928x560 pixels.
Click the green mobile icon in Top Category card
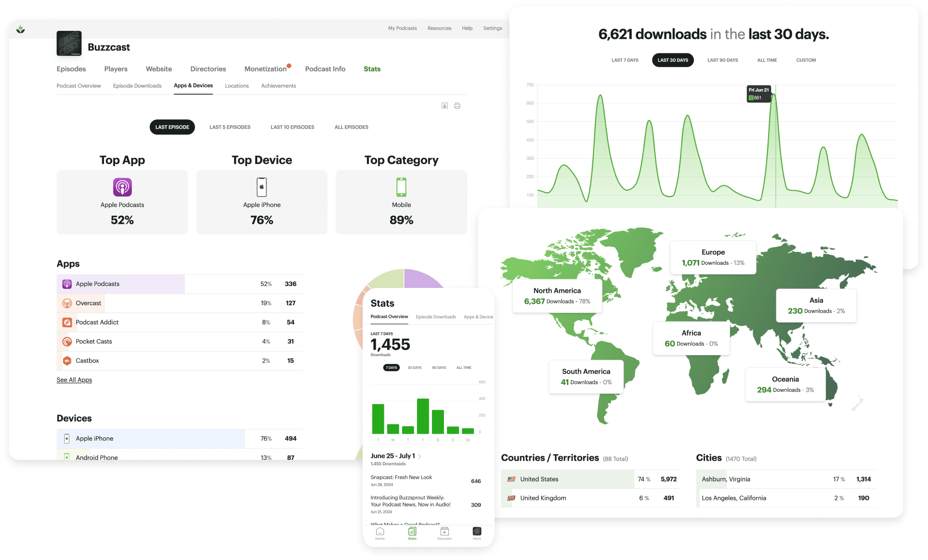click(401, 187)
